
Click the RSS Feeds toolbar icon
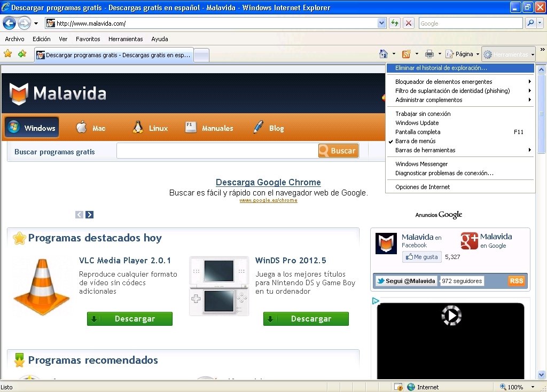point(406,54)
